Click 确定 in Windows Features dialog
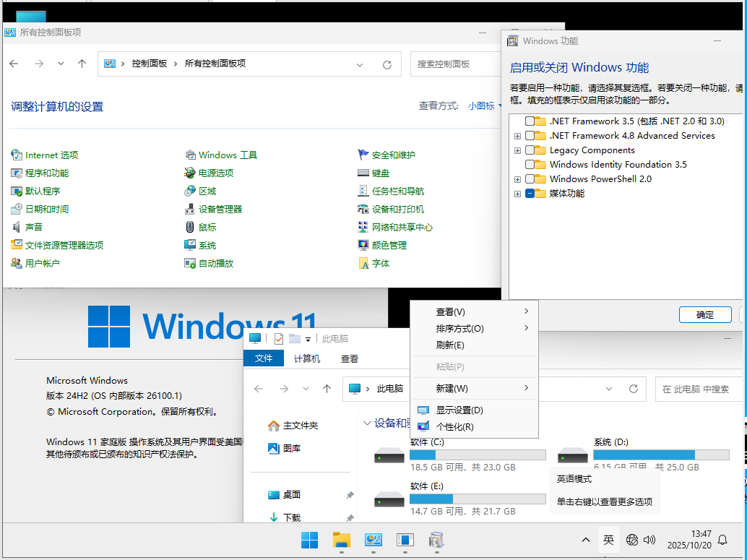Screen dimensions: 747x560 click(704, 314)
